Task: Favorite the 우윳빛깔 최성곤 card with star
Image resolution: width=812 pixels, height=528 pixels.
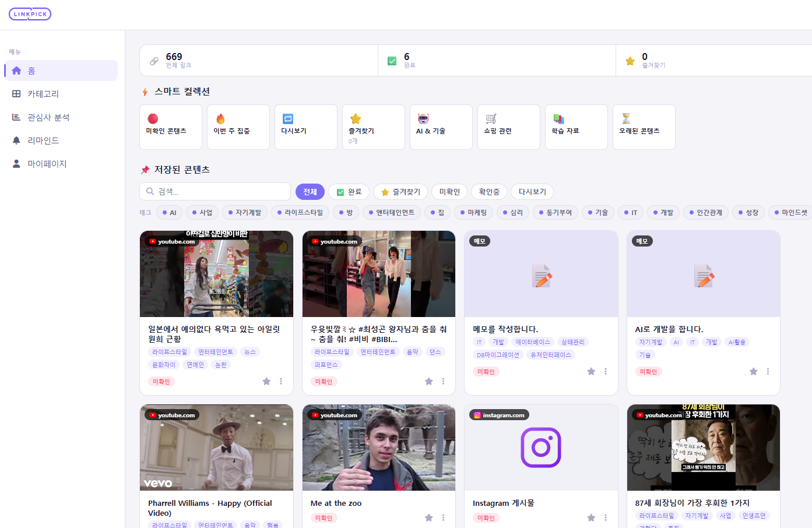Action: pyautogui.click(x=429, y=381)
